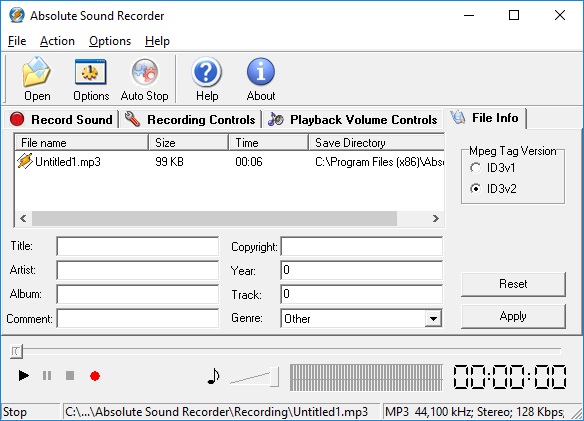Viewport: 584px width, 421px height.
Task: Click the Year input field
Action: point(362,270)
